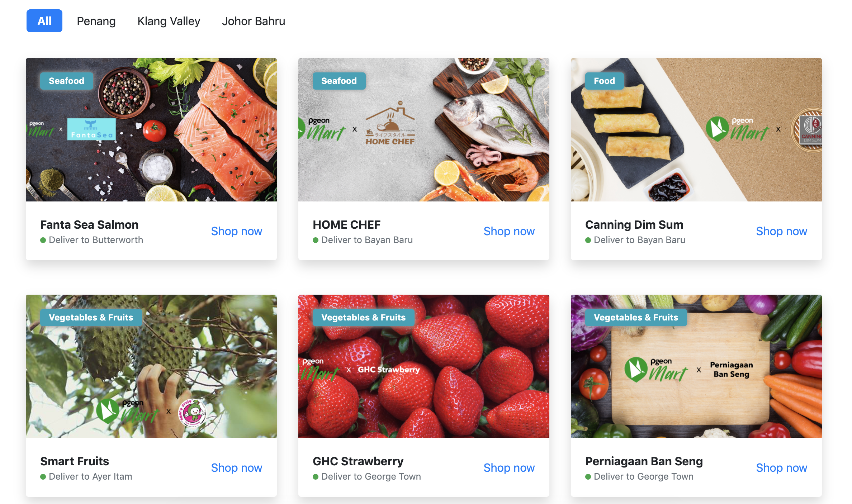Open Perniagaan Ban Seng store page
The height and width of the screenshot is (504, 852).
[782, 467]
